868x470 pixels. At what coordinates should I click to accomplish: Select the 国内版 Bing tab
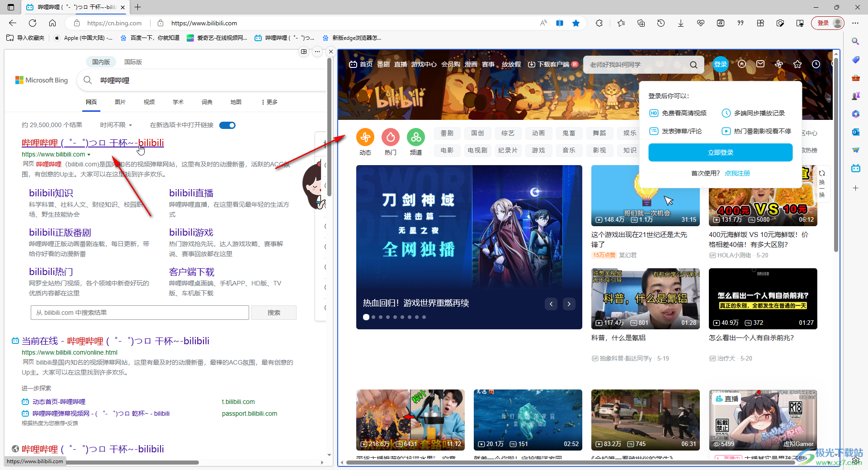pos(101,62)
